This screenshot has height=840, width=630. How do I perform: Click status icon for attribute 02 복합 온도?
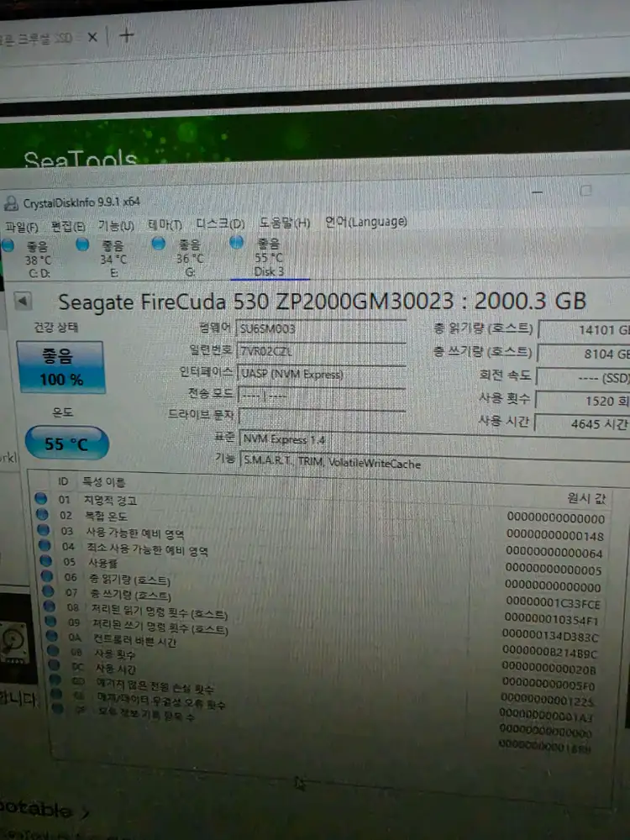42,514
